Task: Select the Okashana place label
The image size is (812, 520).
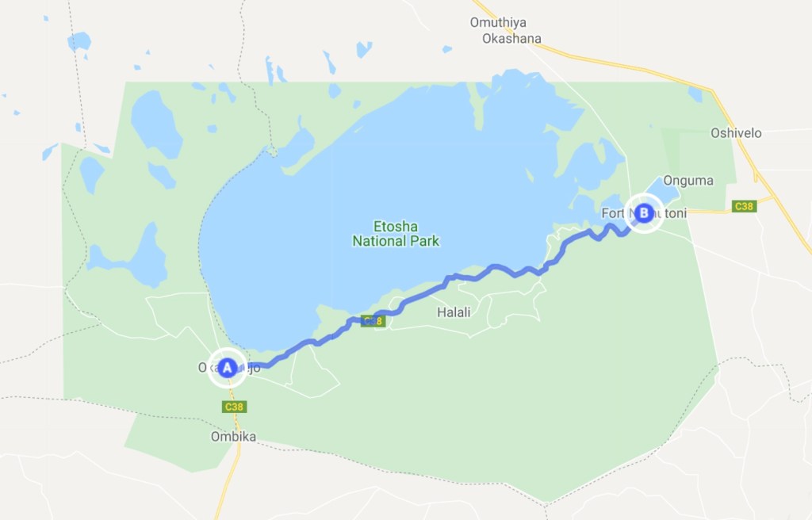Action: [511, 39]
